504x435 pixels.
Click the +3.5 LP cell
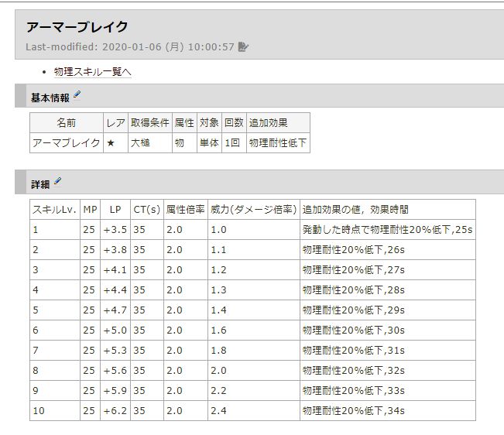[x=115, y=230]
